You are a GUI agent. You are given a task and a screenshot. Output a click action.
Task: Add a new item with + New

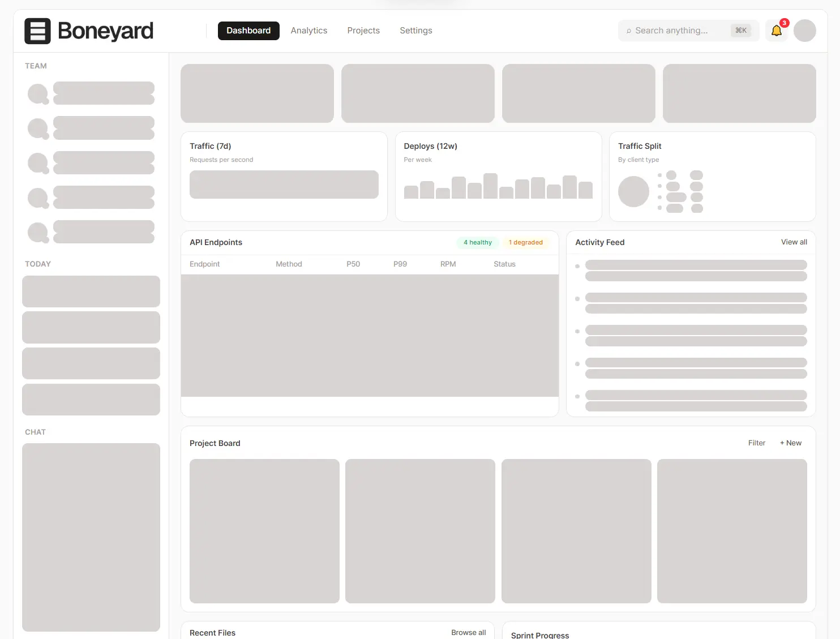coord(790,443)
